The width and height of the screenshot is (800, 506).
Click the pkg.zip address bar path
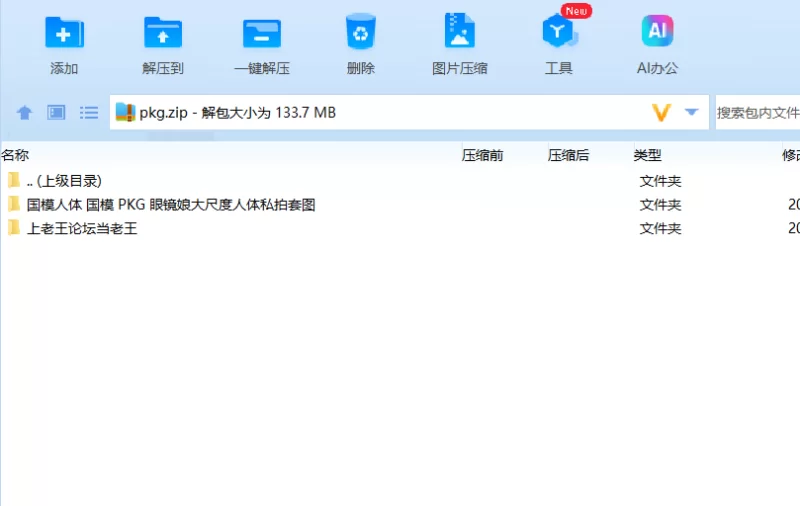coord(237,113)
